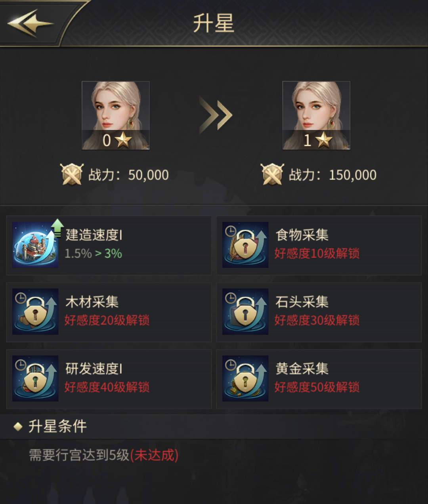Viewport: 428px width, 504px height.
Task: Tap the locked 木材采集 skill icon
Action: (x=35, y=311)
